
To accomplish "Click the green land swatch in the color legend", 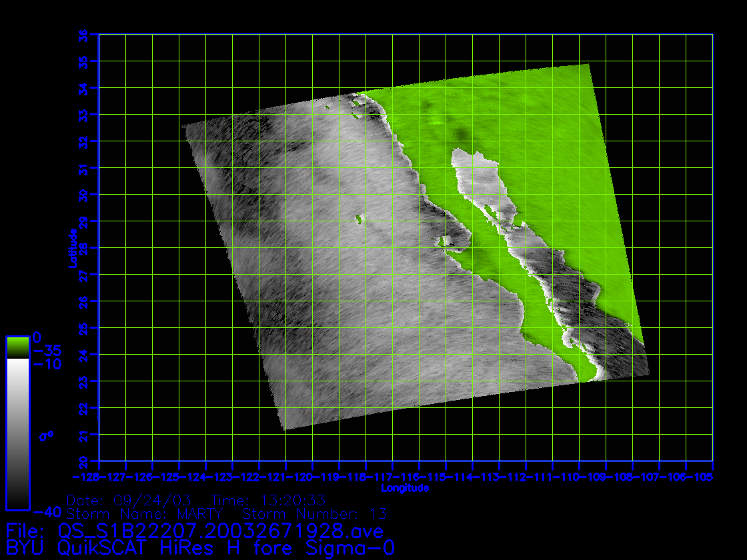I will coord(17,347).
